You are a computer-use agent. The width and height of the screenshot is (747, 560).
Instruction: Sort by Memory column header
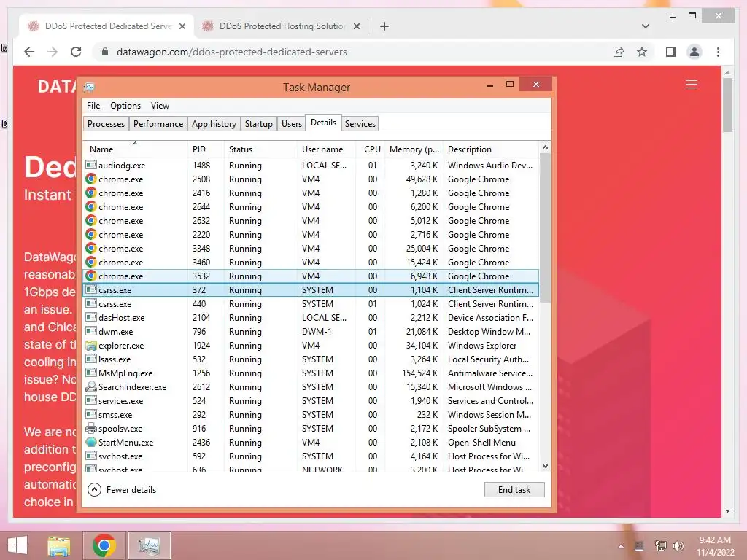coord(414,149)
